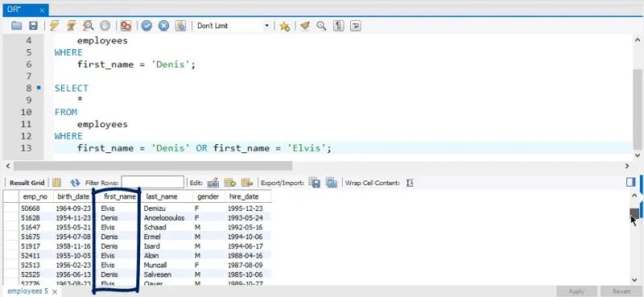Image resolution: width=644 pixels, height=297 pixels.
Task: Toggle auto-commit mode icon
Action: 180,26
